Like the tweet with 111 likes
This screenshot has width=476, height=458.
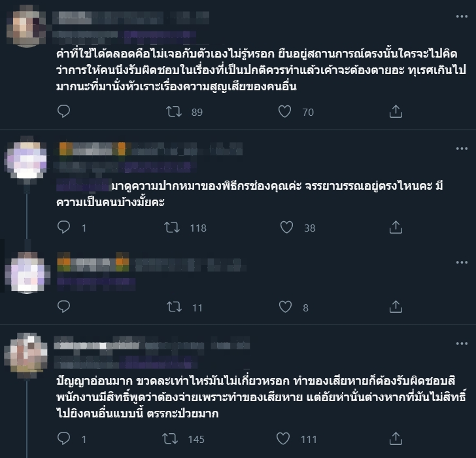click(x=283, y=438)
